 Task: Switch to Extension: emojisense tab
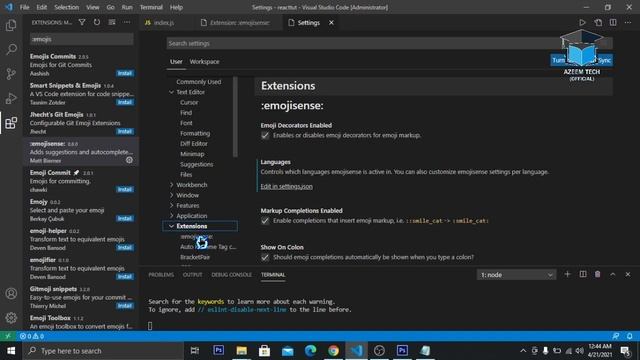click(240, 23)
